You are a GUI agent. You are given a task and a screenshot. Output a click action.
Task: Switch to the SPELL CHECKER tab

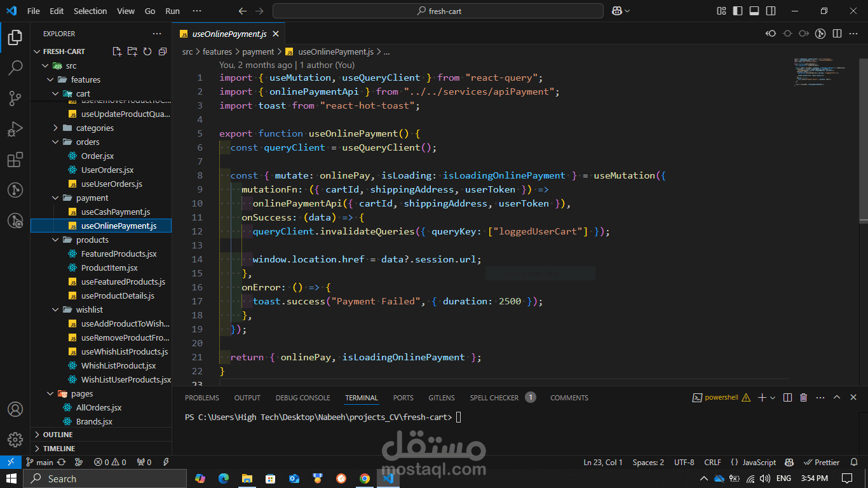click(494, 398)
